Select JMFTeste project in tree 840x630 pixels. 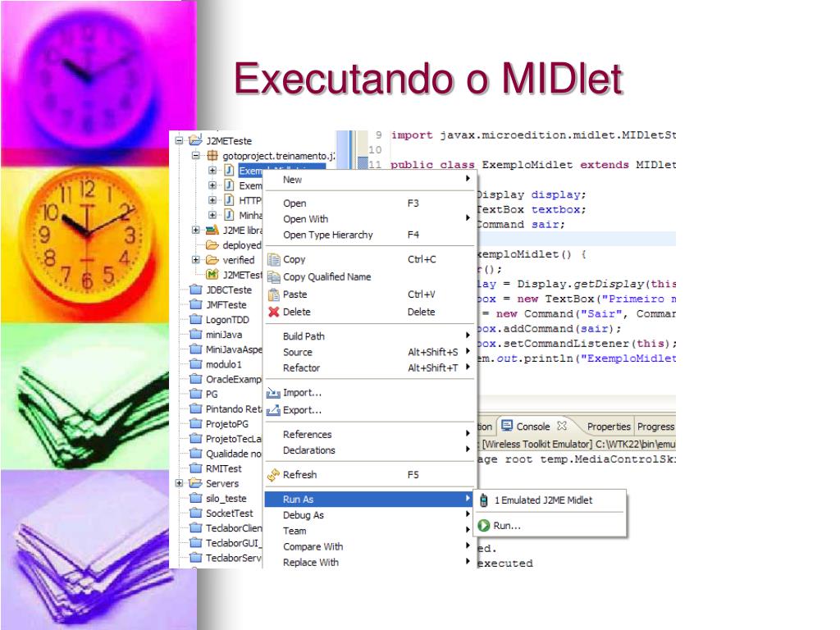[x=226, y=305]
